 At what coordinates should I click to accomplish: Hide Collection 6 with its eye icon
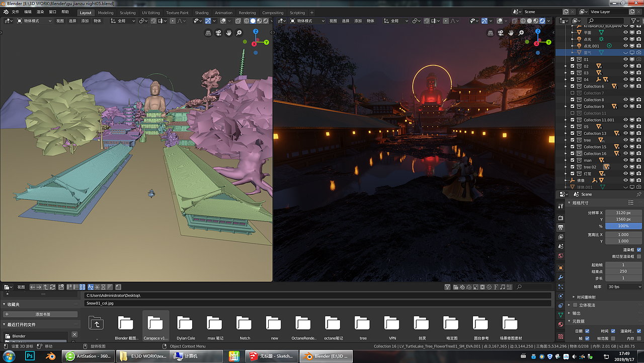point(626,86)
